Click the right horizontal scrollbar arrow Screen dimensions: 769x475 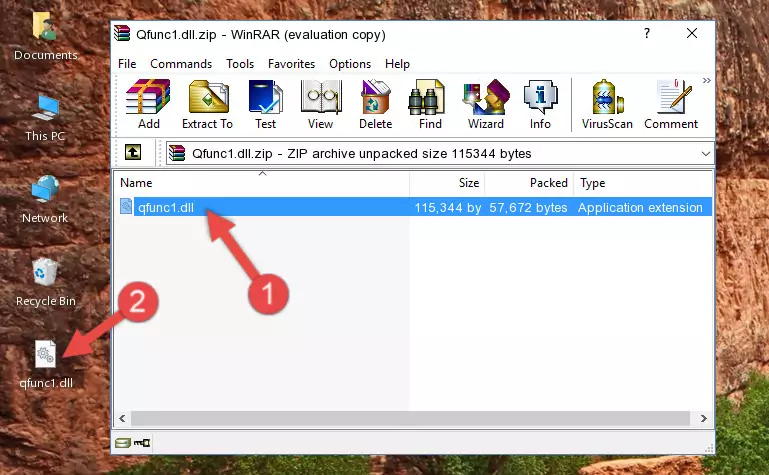pyautogui.click(x=704, y=418)
